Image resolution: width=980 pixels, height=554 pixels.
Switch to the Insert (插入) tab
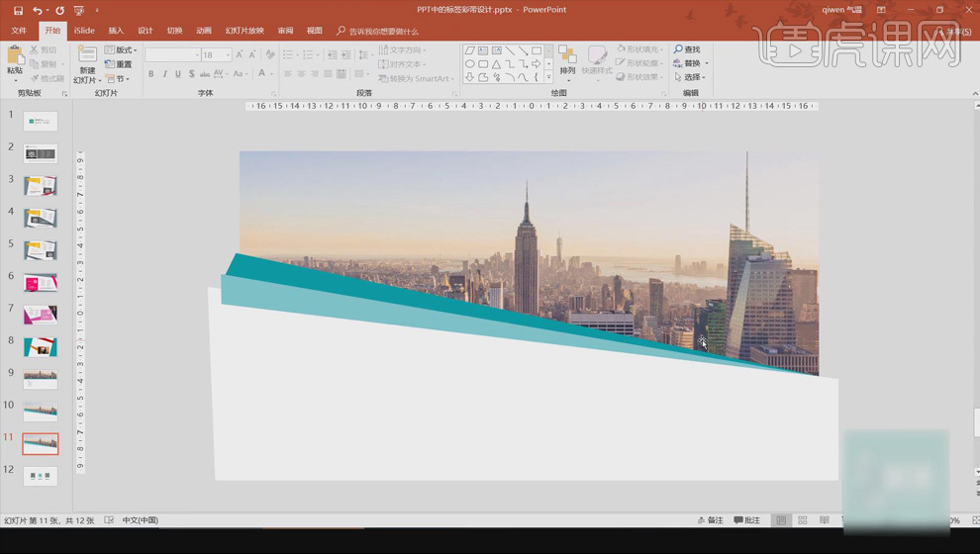click(116, 31)
